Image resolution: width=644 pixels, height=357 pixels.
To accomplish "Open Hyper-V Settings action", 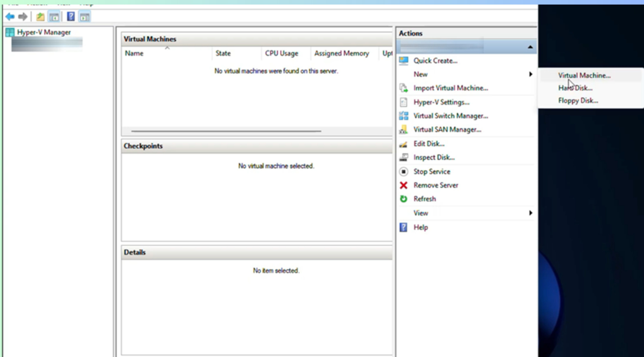I will [x=441, y=102].
